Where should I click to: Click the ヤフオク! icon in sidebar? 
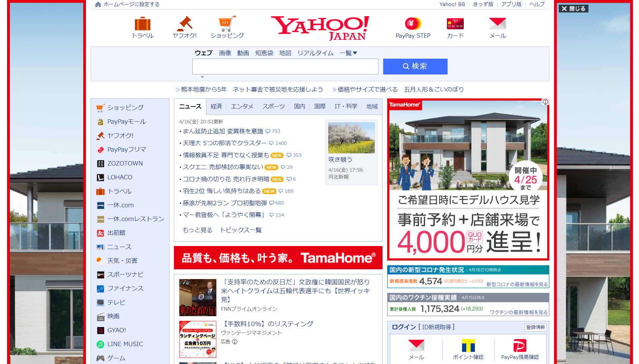(x=100, y=135)
